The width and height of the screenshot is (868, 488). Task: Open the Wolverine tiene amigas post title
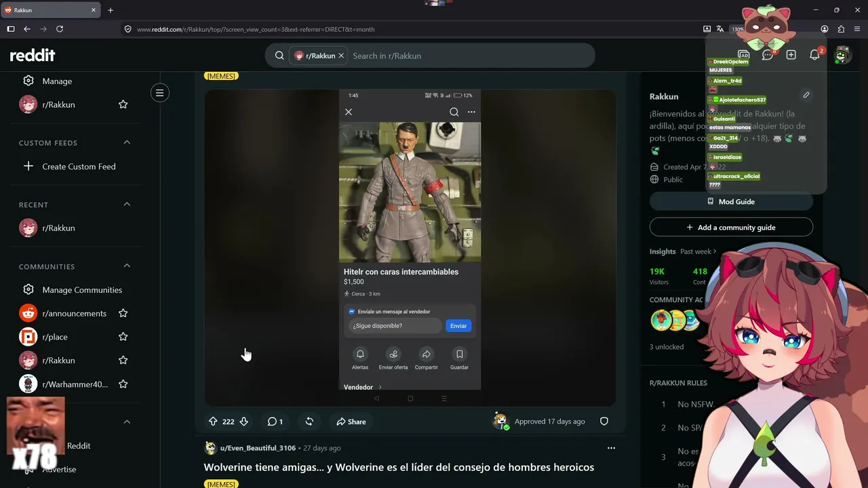click(399, 467)
